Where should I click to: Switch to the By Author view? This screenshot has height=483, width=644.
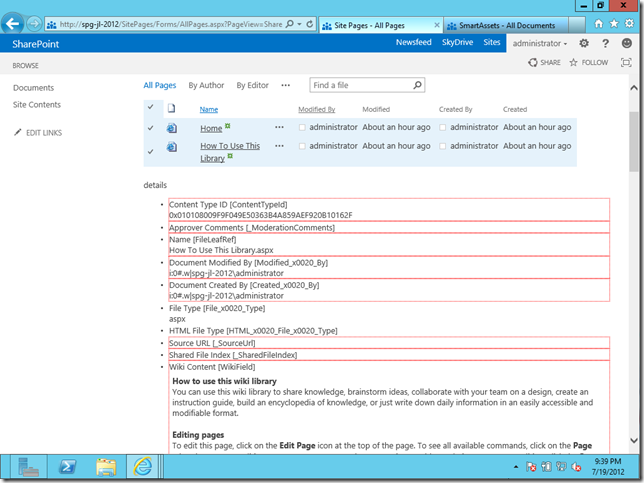click(206, 86)
